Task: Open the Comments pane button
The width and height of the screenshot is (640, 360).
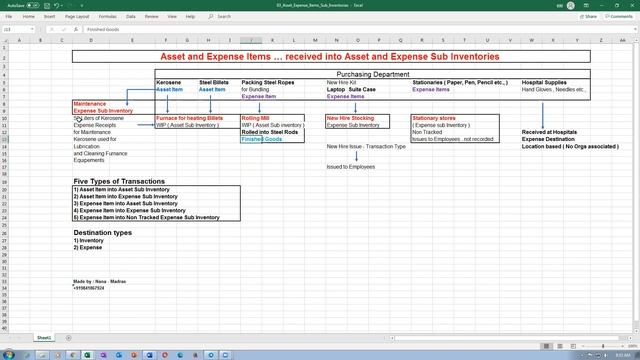Action: point(619,16)
